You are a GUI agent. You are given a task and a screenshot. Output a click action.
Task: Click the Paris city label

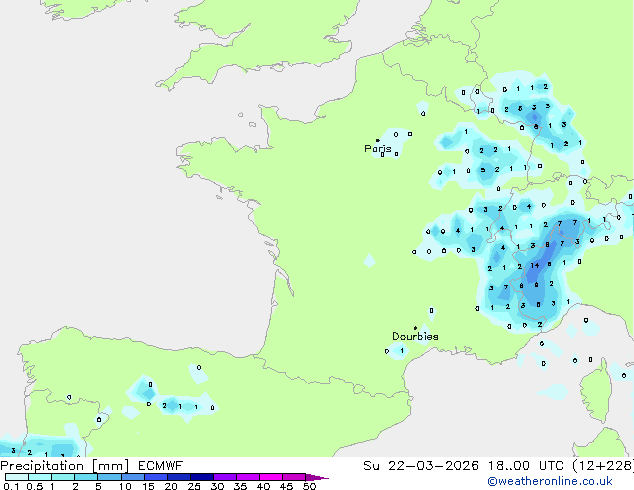point(378,149)
